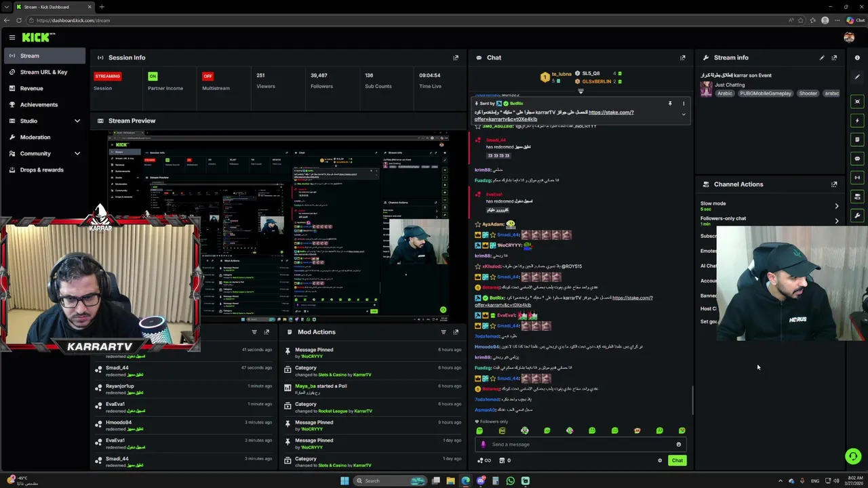868x488 pixels.
Task: Open the info icon in right sidebar
Action: (x=857, y=58)
